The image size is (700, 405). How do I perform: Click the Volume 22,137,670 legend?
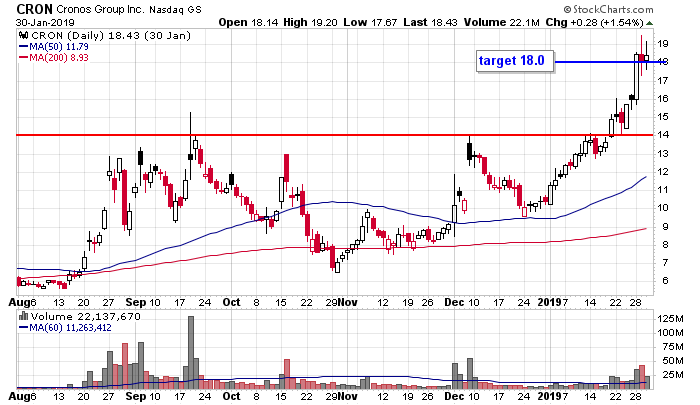pos(85,317)
